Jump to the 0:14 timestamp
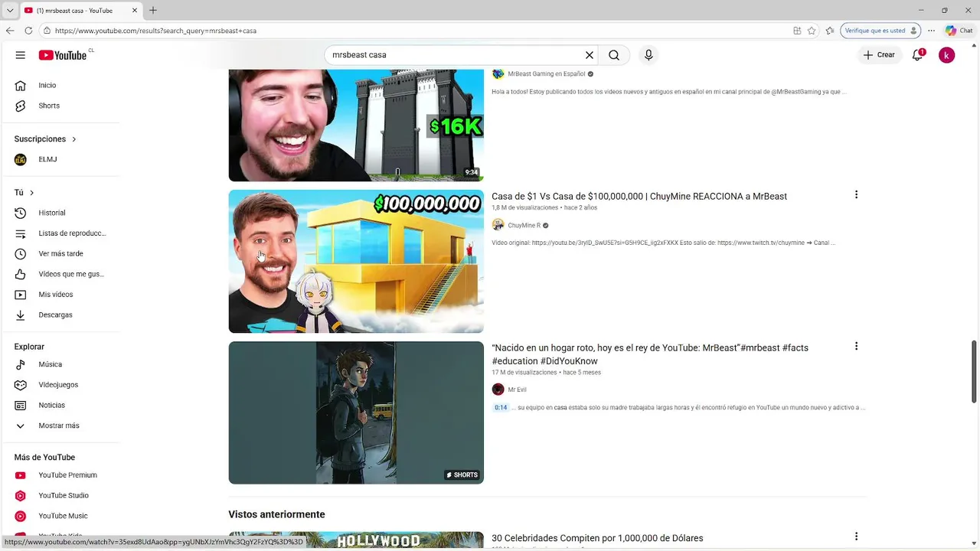This screenshot has width=980, height=551. point(501,408)
